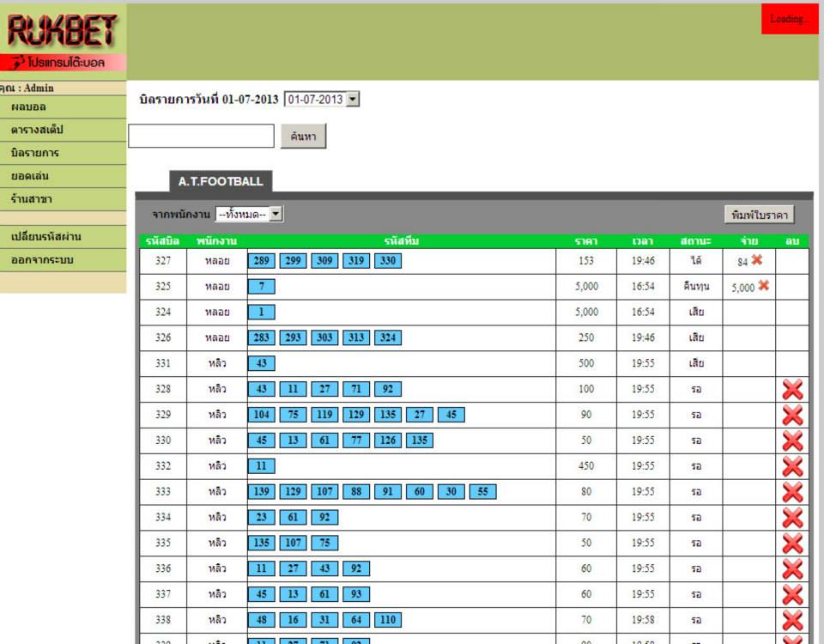Click the พิมพ์ใบราคา print button

[x=760, y=215]
